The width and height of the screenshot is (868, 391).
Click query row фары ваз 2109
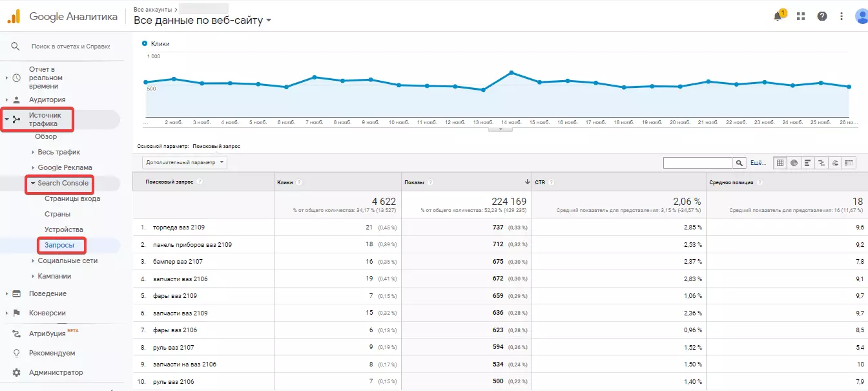175,295
